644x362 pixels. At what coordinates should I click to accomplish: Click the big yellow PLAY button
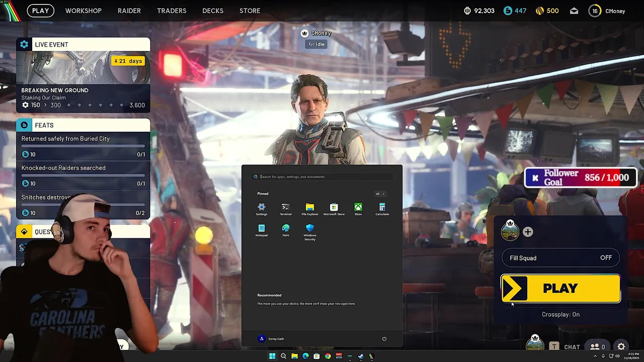click(560, 289)
